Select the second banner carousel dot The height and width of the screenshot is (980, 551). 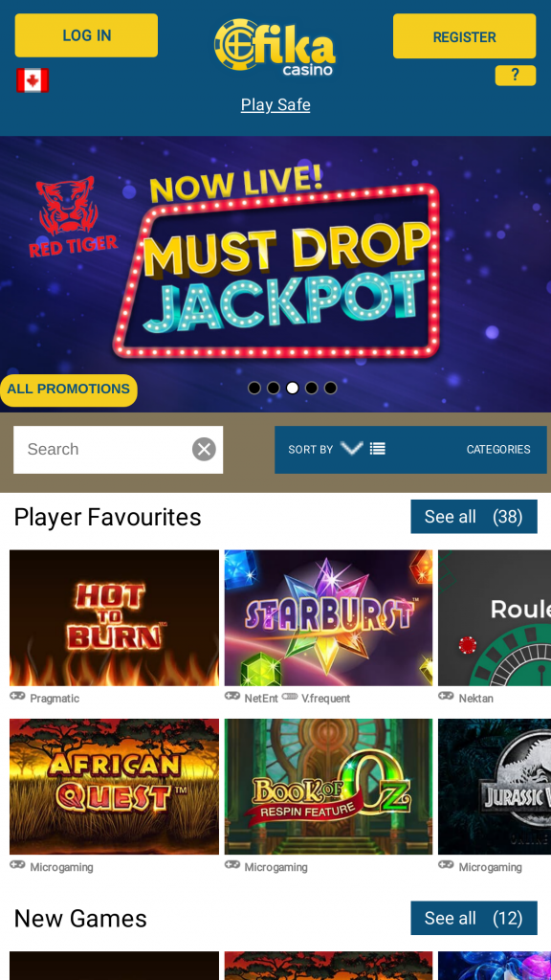[x=273, y=389]
